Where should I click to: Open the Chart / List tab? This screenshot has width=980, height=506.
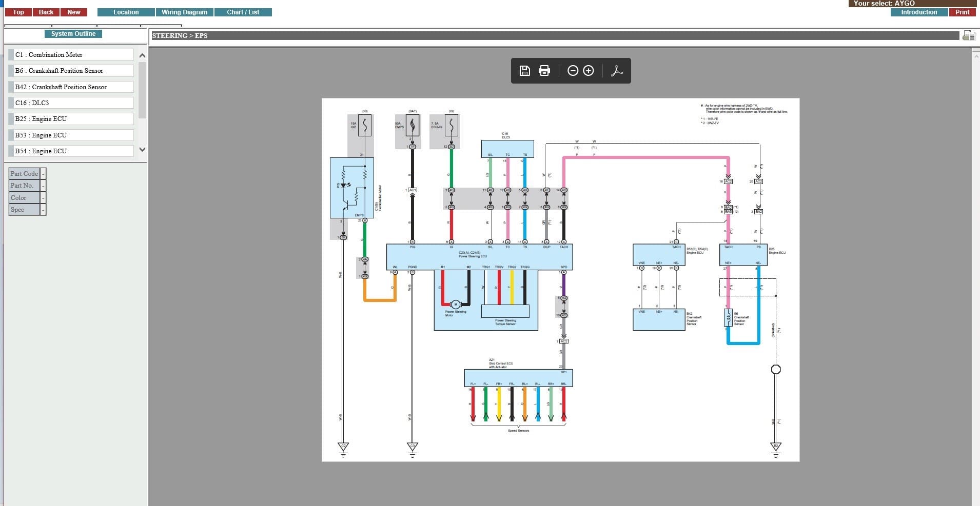pyautogui.click(x=243, y=12)
